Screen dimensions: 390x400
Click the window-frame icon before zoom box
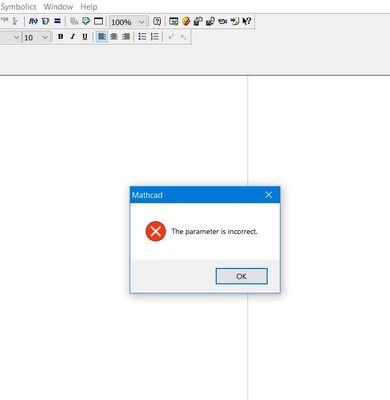tap(98, 21)
